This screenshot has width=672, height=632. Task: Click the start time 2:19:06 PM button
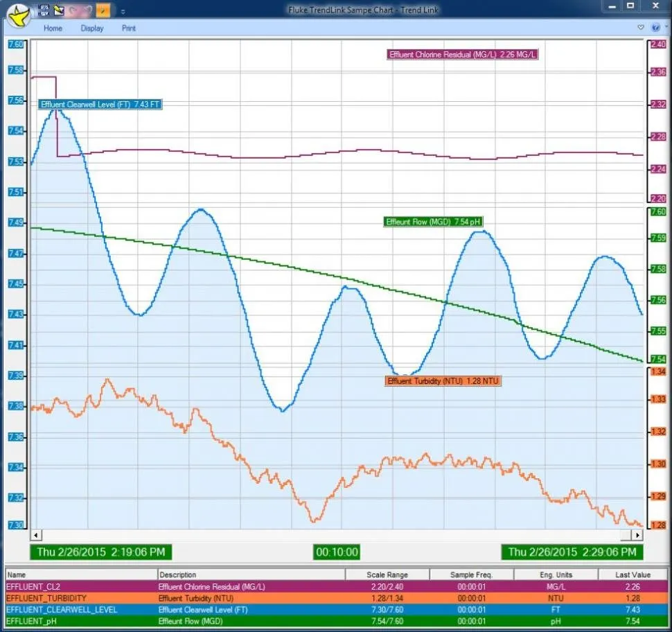[x=100, y=552]
